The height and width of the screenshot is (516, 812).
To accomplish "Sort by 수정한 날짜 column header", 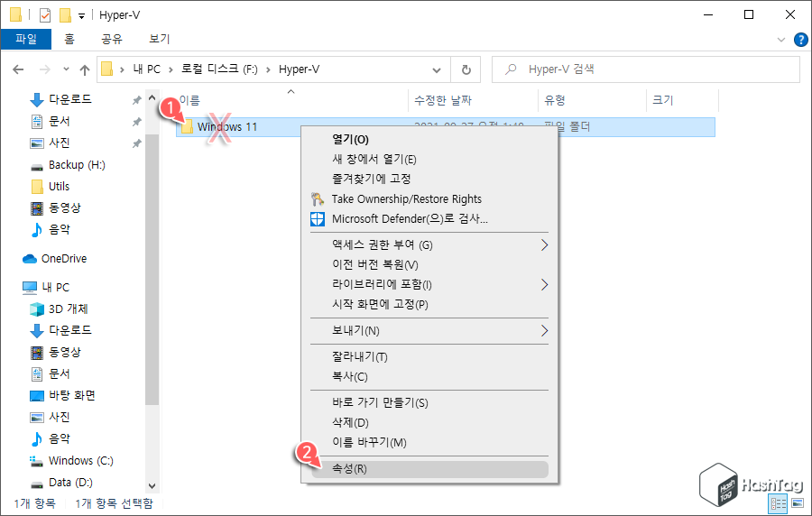I will coord(443,100).
